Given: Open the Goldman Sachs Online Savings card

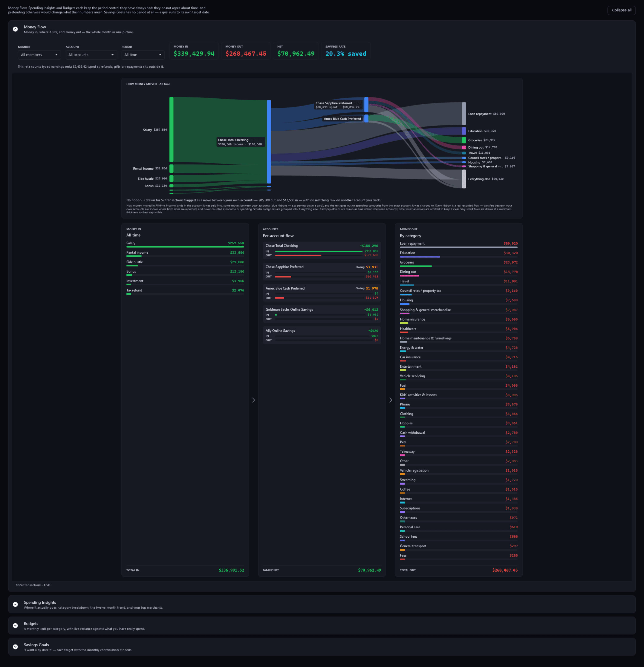Looking at the screenshot, I should point(322,314).
